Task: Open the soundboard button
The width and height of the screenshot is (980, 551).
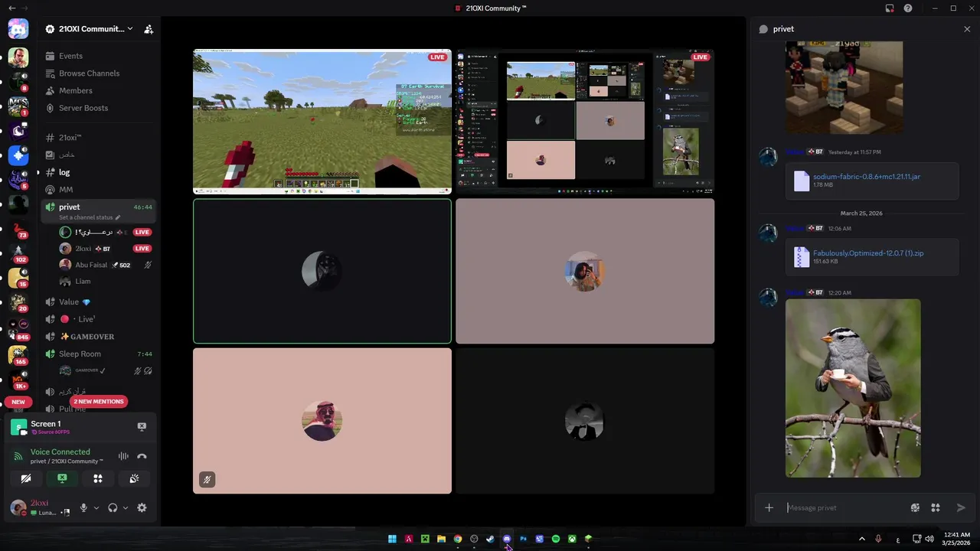Action: point(134,478)
